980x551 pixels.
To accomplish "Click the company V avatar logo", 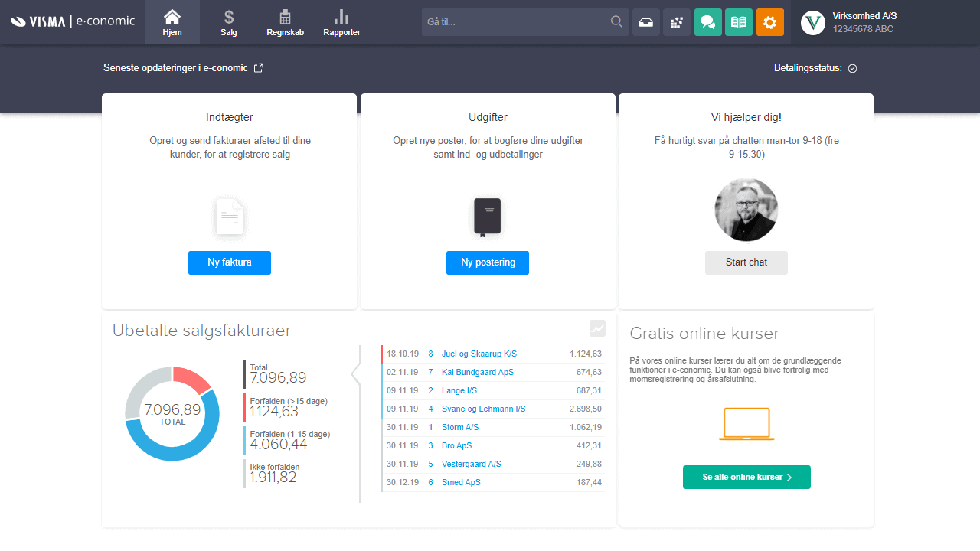I will (x=813, y=22).
